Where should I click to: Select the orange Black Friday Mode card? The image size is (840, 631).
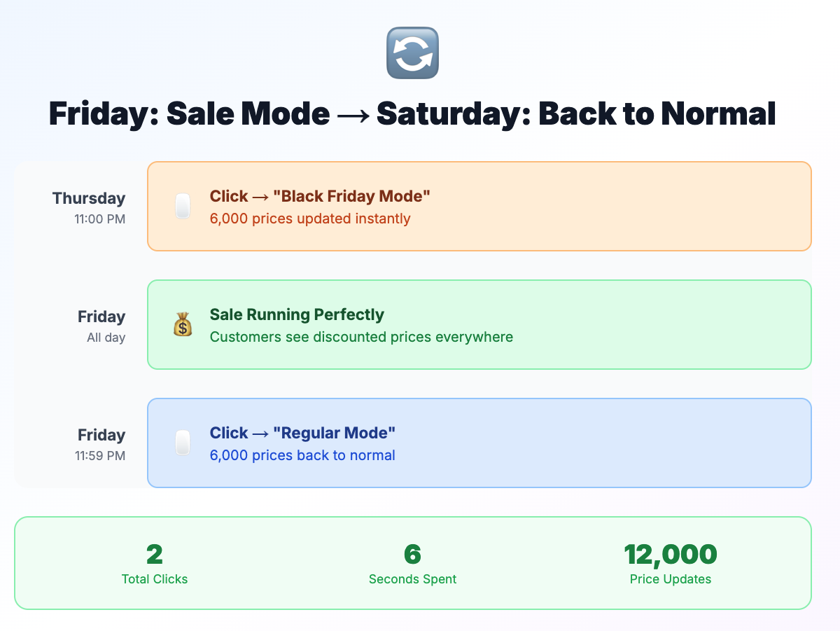[x=479, y=206]
